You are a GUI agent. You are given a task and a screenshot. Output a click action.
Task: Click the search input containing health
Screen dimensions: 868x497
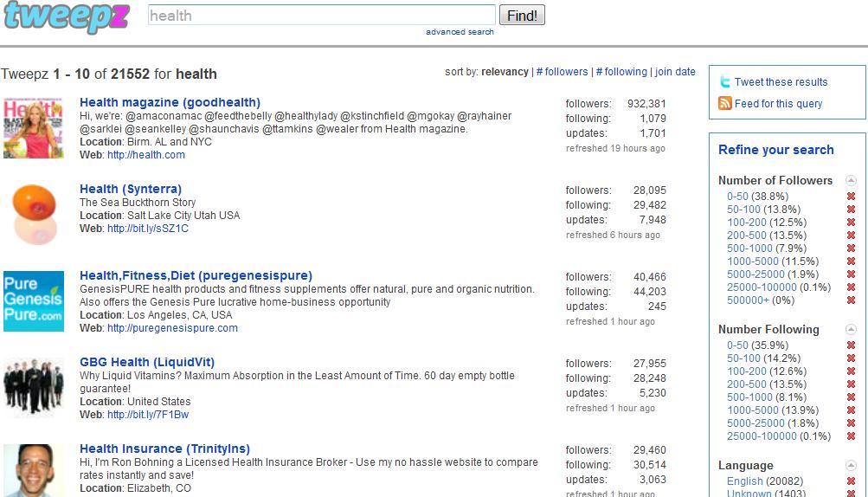point(322,15)
